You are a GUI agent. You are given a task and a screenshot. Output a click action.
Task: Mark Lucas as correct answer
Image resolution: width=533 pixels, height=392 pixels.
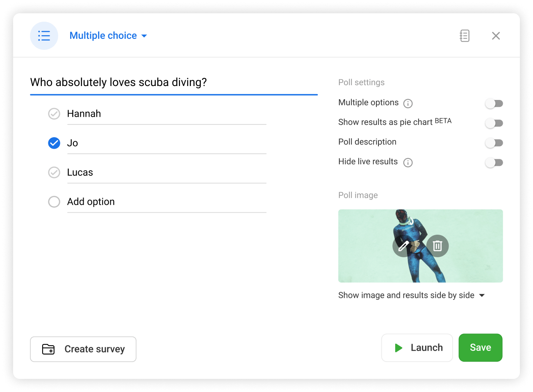coord(54,172)
